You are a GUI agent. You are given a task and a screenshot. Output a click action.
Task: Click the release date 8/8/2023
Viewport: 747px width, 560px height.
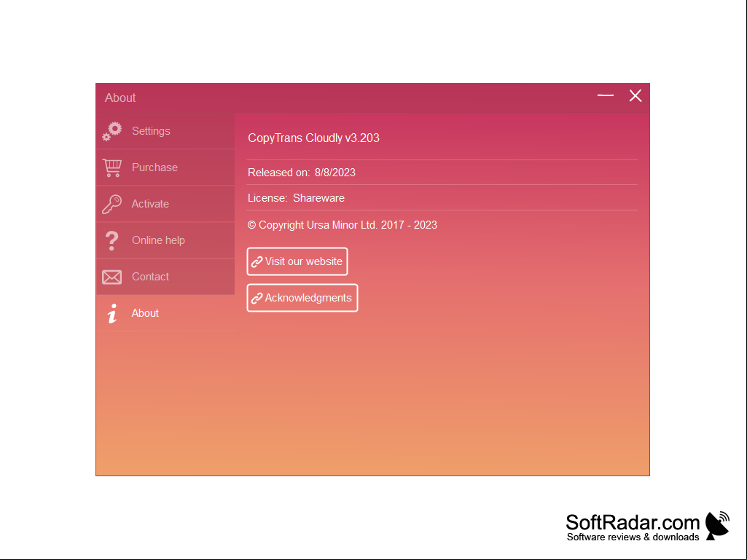coord(335,173)
